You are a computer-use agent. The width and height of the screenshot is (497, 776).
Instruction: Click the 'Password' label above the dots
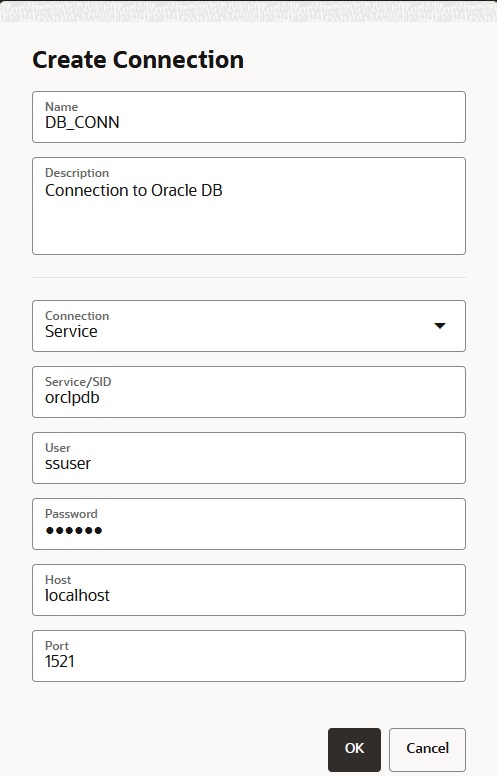(71, 514)
